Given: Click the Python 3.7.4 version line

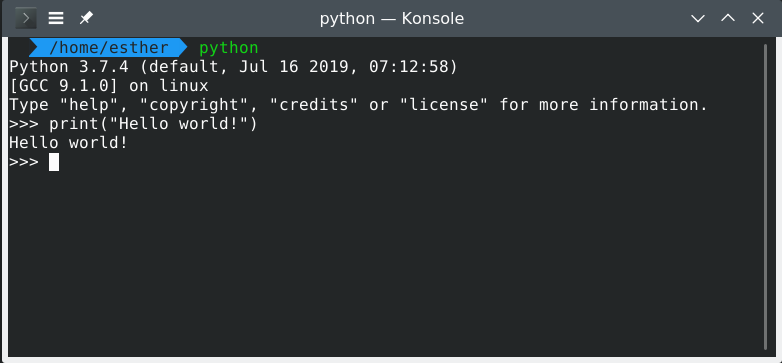Looking at the screenshot, I should (x=233, y=67).
